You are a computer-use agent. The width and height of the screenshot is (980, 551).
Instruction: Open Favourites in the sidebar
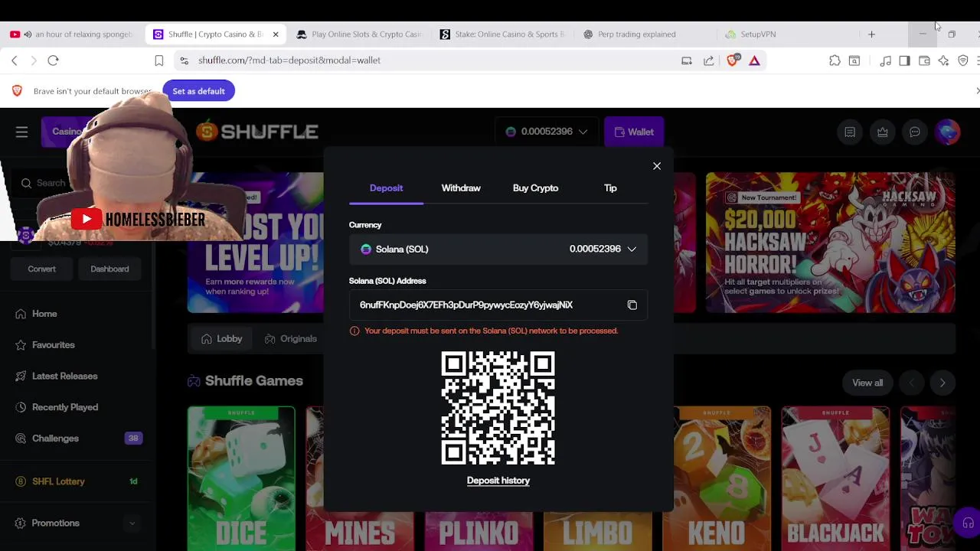(53, 345)
